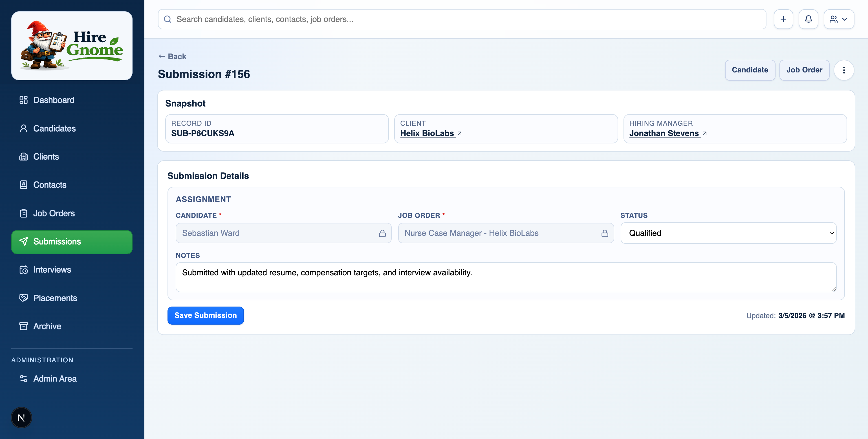Expand the user account dropdown
This screenshot has height=439, width=868.
click(838, 19)
